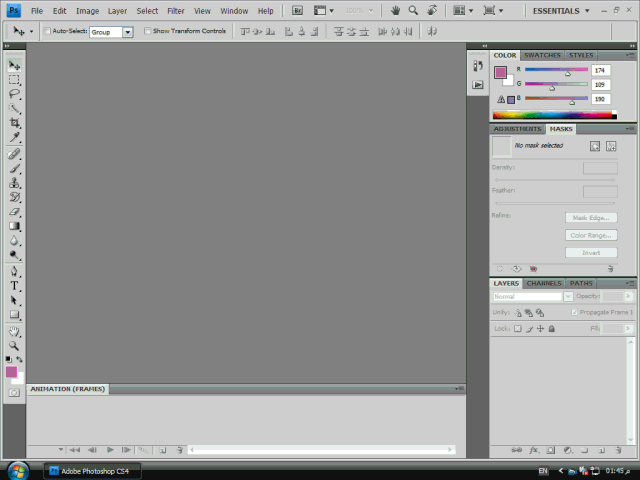Viewport: 640px width, 480px height.
Task: Check Show Transform Controls
Action: point(147,32)
